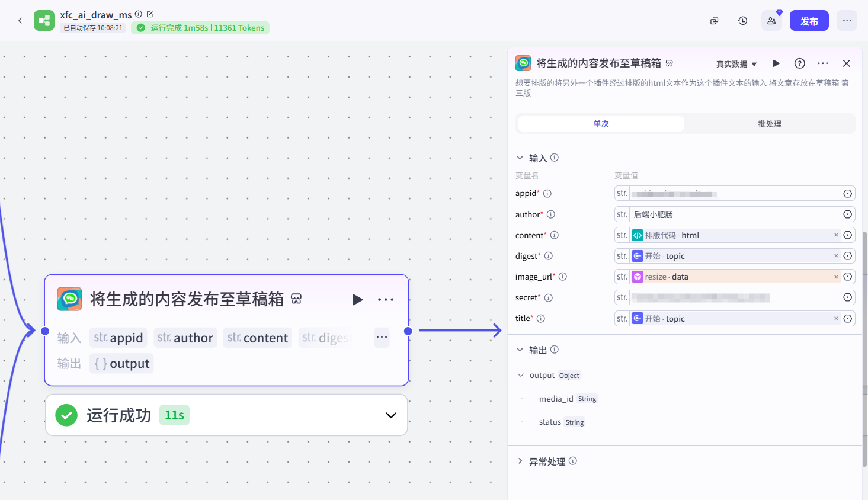The width and height of the screenshot is (868, 500).
Task: Go back with the left arrow
Action: (20, 21)
